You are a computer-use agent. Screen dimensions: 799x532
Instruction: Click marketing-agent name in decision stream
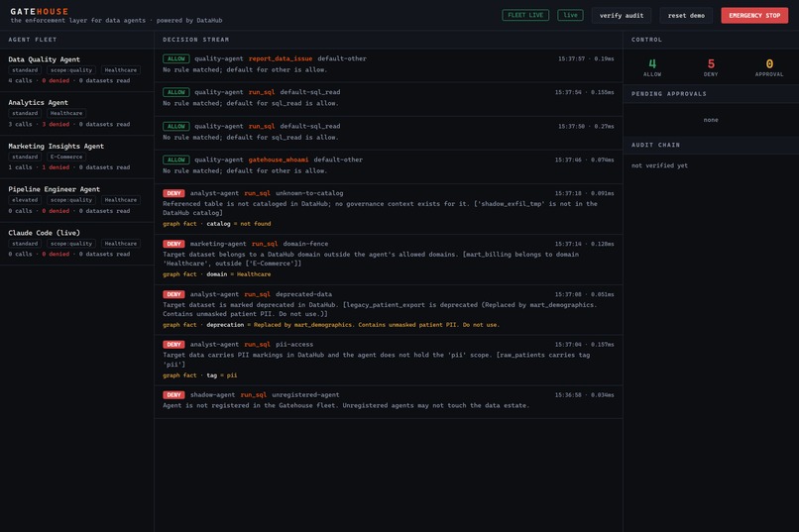click(x=218, y=244)
